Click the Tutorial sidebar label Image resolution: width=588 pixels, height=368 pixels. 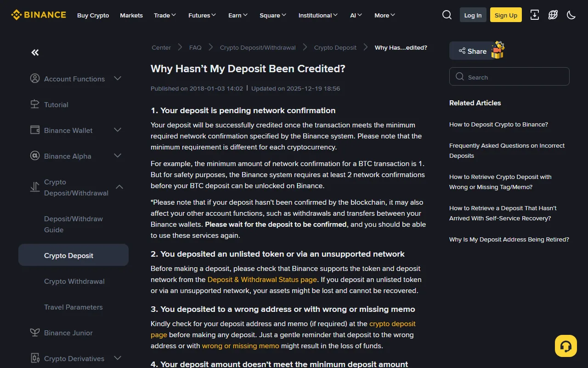56,104
